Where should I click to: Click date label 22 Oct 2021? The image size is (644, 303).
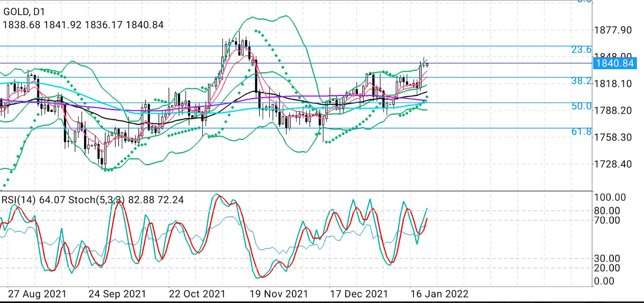pyautogui.click(x=197, y=294)
